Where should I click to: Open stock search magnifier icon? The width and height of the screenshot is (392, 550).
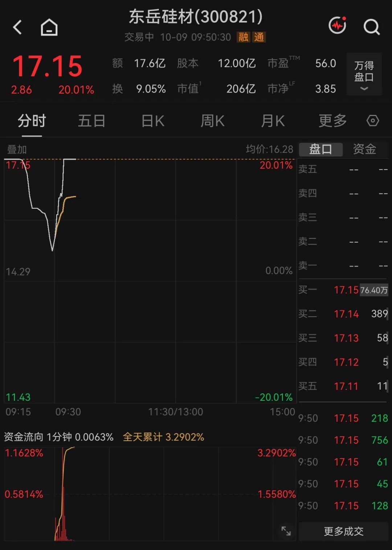[x=372, y=27]
